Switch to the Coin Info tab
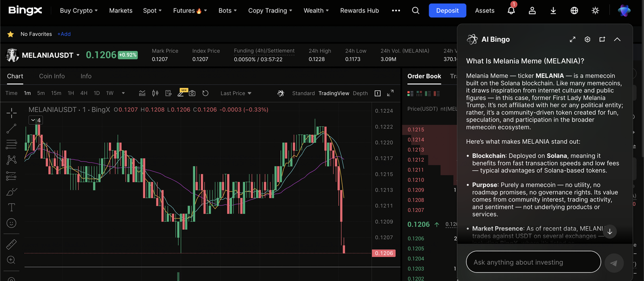The height and width of the screenshot is (281, 644). [52, 76]
